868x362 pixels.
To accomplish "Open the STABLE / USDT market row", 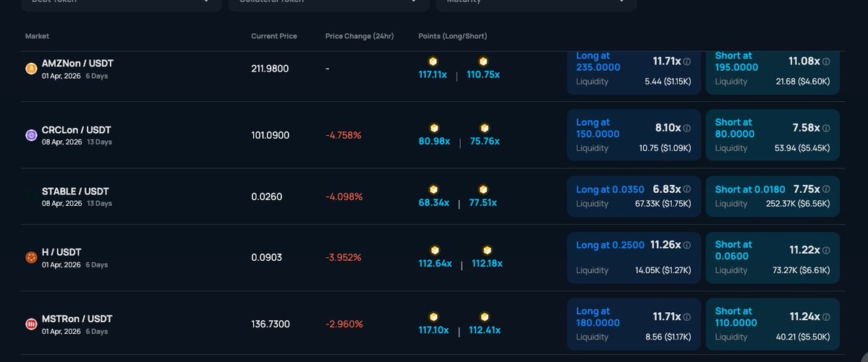I will [x=76, y=191].
